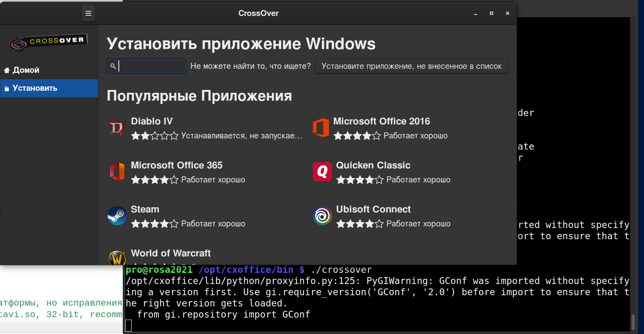Click the CrossOver window title bar text
Viewport: 644px width, 334px height.
pos(258,13)
